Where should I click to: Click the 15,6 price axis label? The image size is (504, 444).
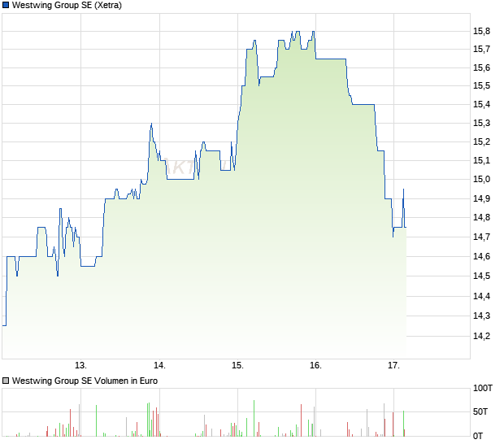click(481, 67)
